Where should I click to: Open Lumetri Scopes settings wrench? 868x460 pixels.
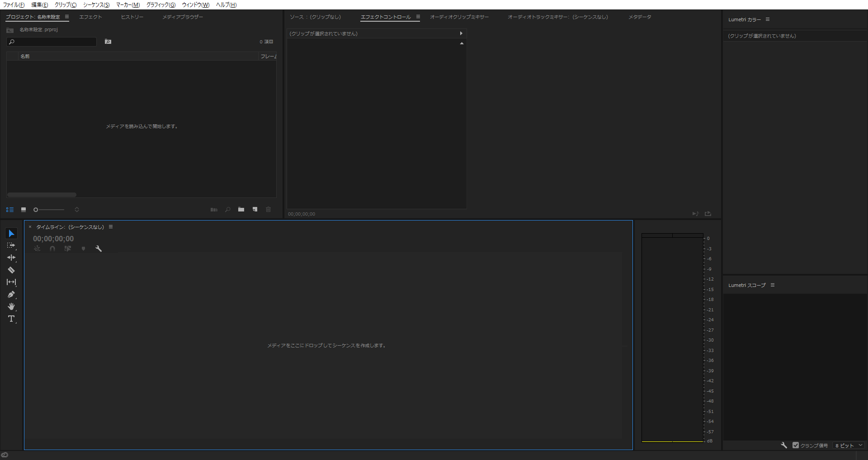coord(784,445)
